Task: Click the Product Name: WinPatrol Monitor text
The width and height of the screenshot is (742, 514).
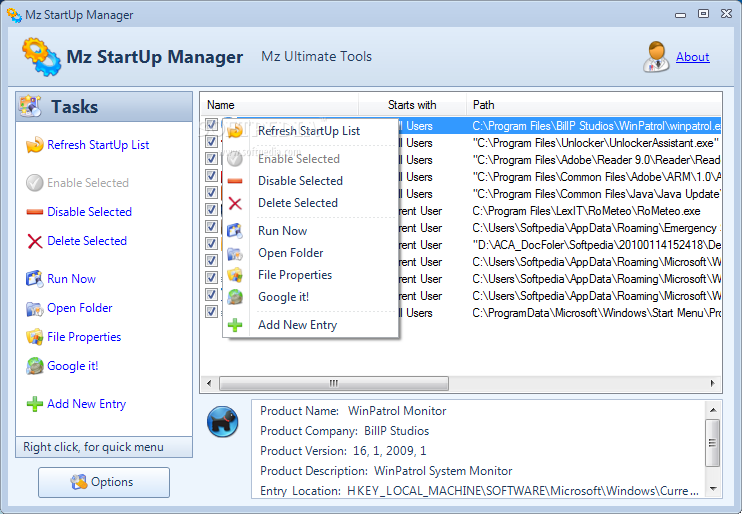Action: tap(353, 411)
